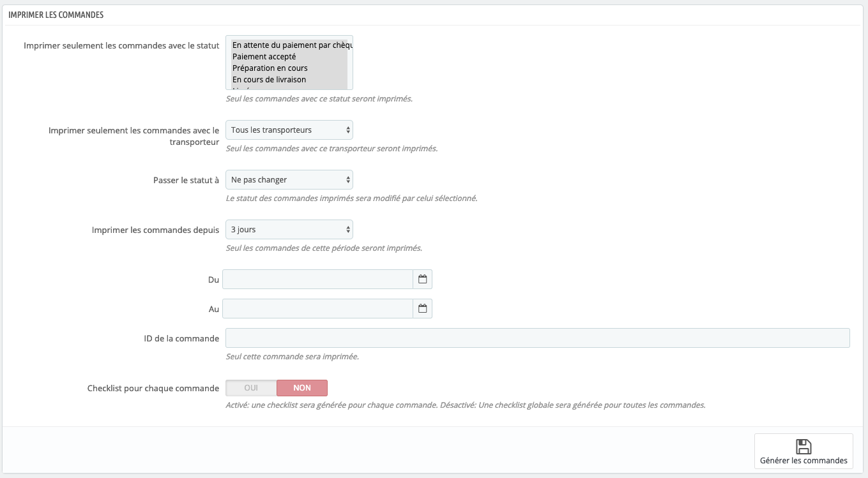Click the save icon on 'Générer les commandes'
This screenshot has width=868, height=478.
click(803, 445)
